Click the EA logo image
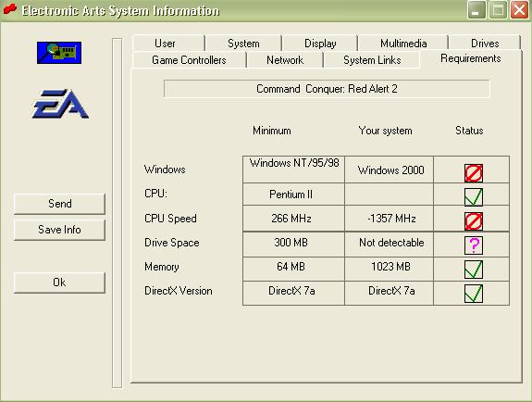This screenshot has width=532, height=402. tap(60, 104)
